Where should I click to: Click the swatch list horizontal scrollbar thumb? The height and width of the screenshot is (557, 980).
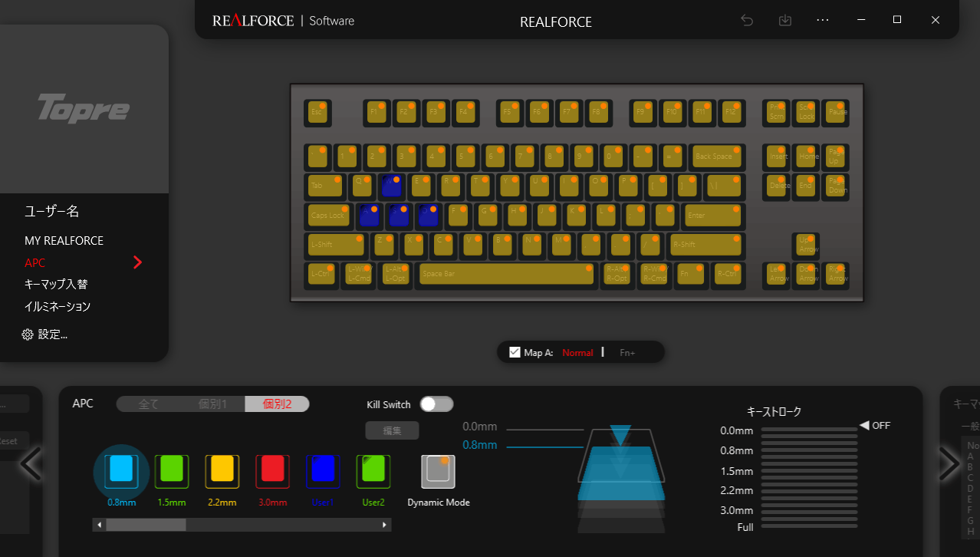click(x=146, y=525)
